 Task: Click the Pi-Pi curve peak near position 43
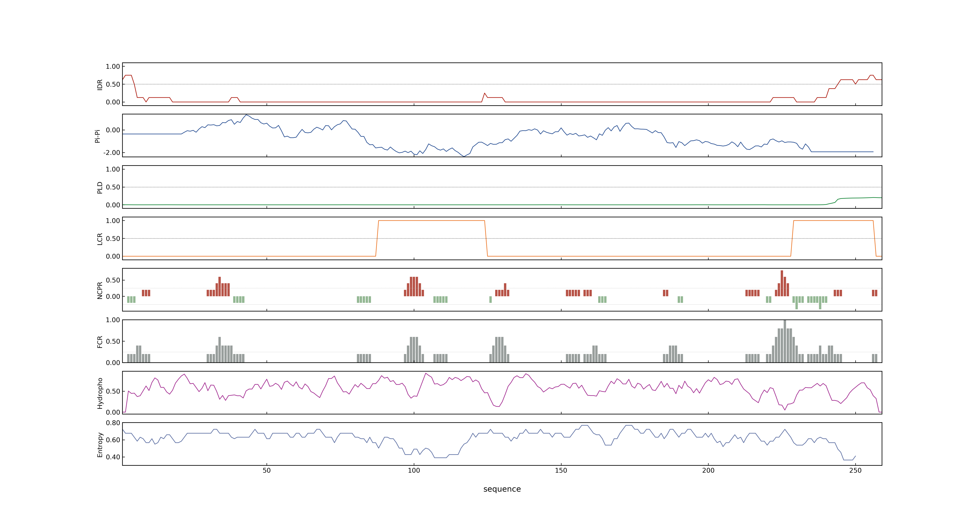(x=246, y=115)
